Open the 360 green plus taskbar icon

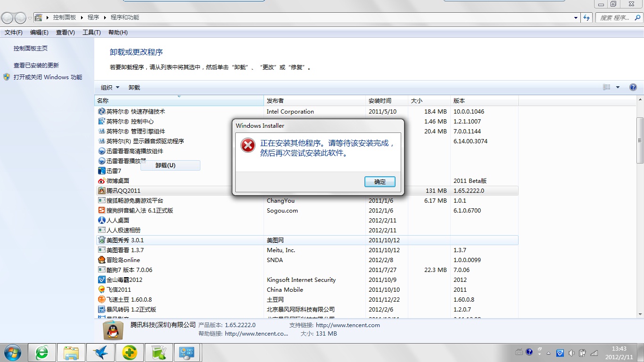click(x=130, y=353)
